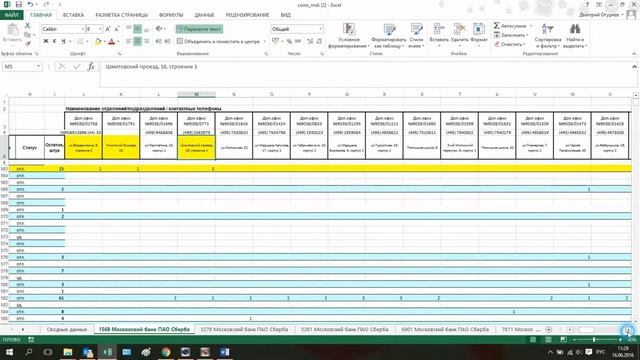
Task: Open Windows Start menu
Action: (9, 352)
